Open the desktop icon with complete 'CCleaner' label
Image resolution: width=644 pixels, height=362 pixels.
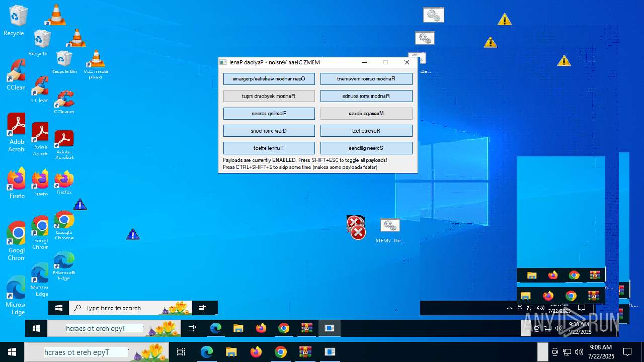click(64, 103)
